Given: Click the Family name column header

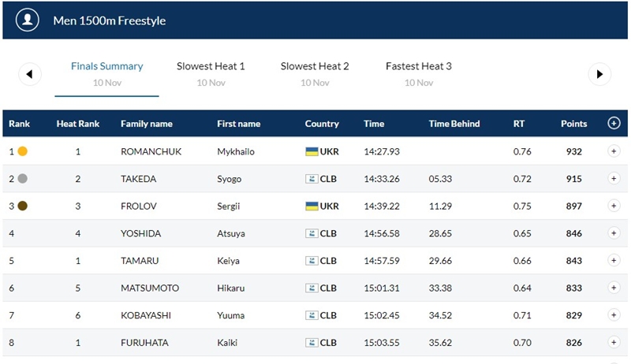Looking at the screenshot, I should click(x=147, y=124).
